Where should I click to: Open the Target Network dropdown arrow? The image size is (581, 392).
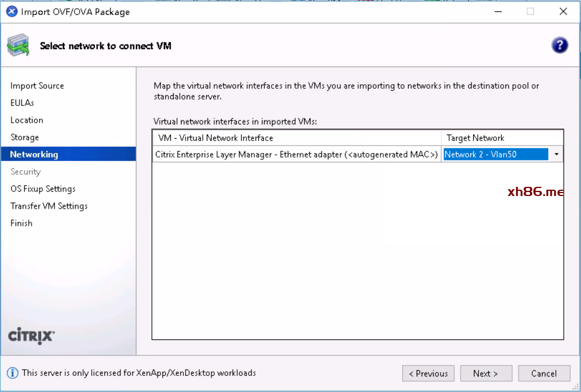click(x=556, y=154)
